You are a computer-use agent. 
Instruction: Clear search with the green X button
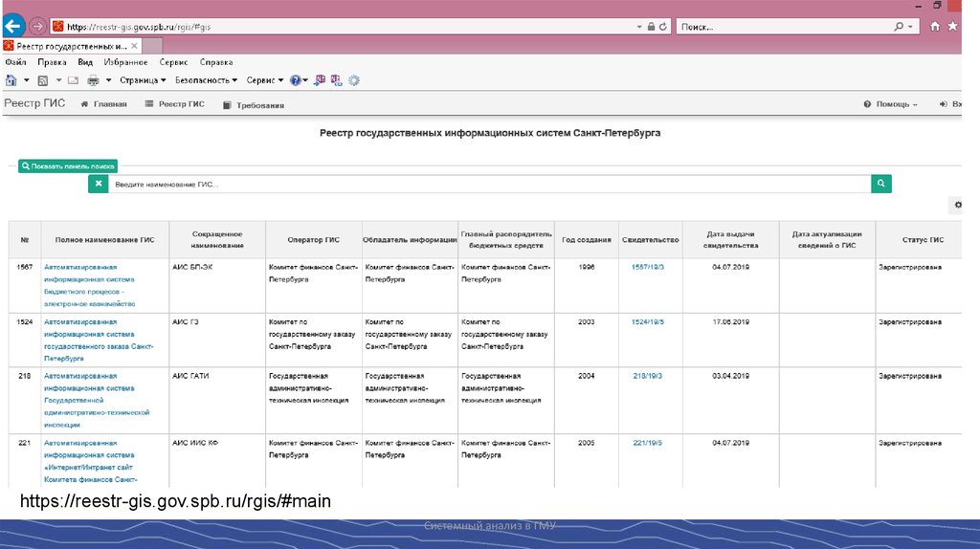coord(98,184)
